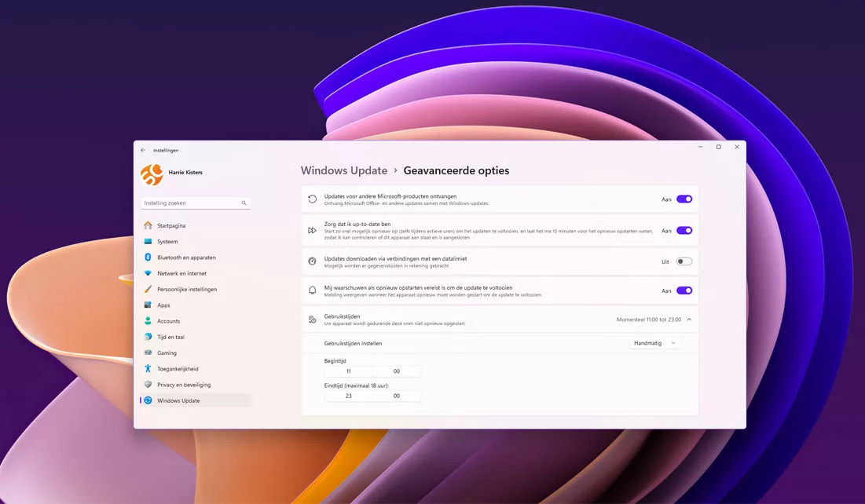Click the Windows Update sync icon in sidebar
The width and height of the screenshot is (865, 504).
(x=148, y=400)
